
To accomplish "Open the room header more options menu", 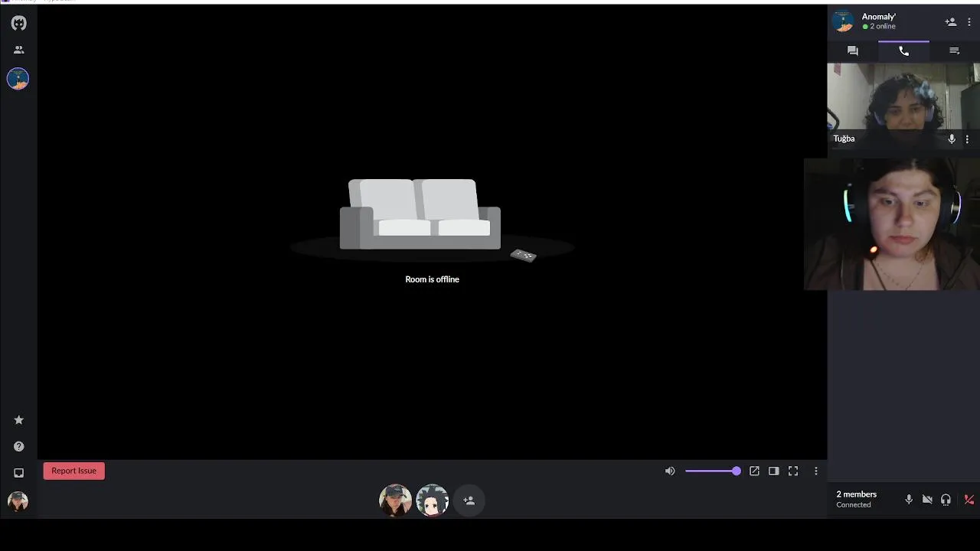I will point(969,22).
